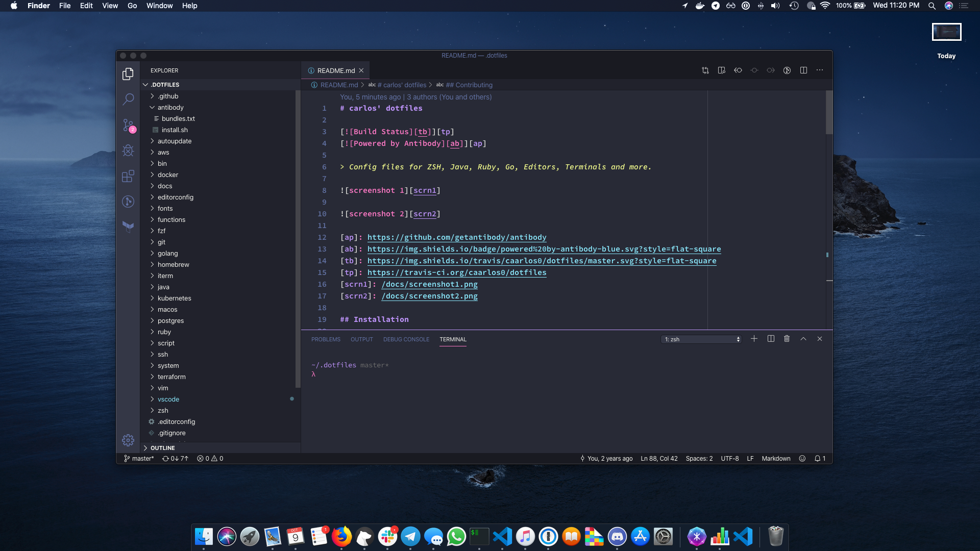Open the Debug view bug icon

coord(128,151)
